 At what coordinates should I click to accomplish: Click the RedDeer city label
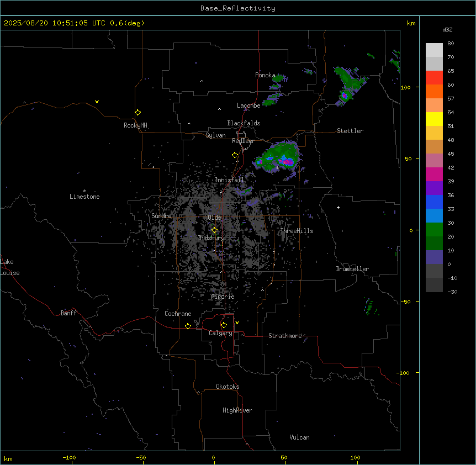pyautogui.click(x=243, y=141)
